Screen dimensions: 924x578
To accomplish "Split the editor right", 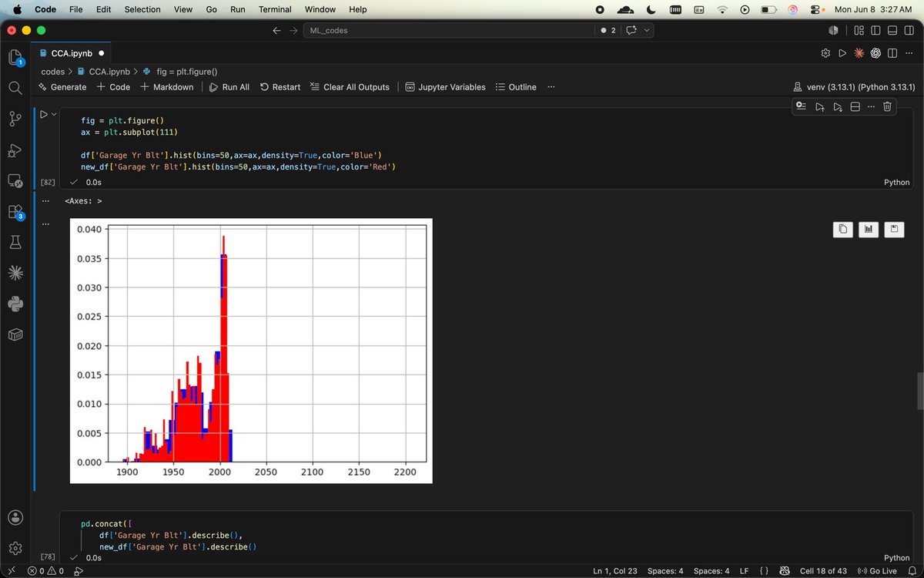I will tap(892, 53).
